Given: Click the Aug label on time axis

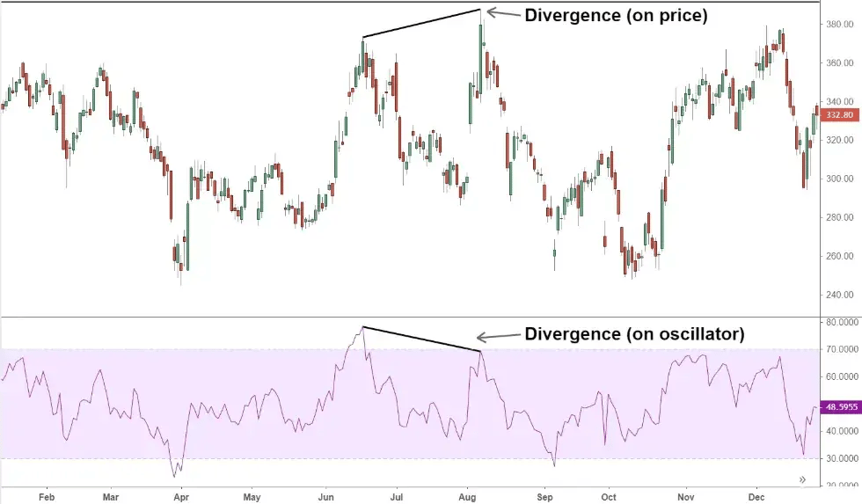Looking at the screenshot, I should tap(468, 495).
